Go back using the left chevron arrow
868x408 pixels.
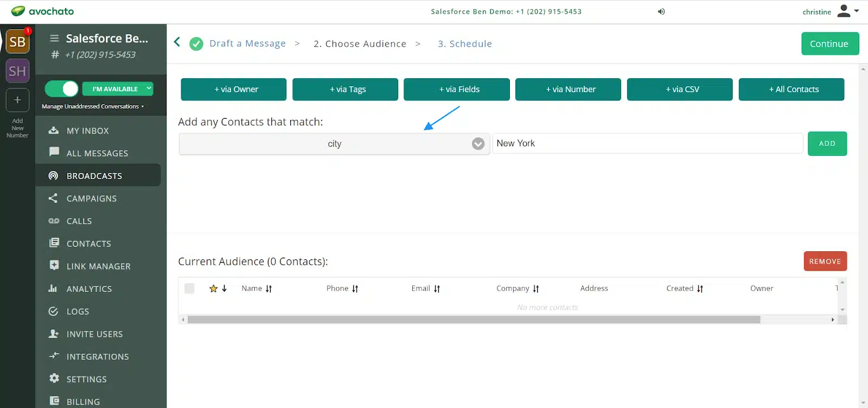[x=177, y=42]
